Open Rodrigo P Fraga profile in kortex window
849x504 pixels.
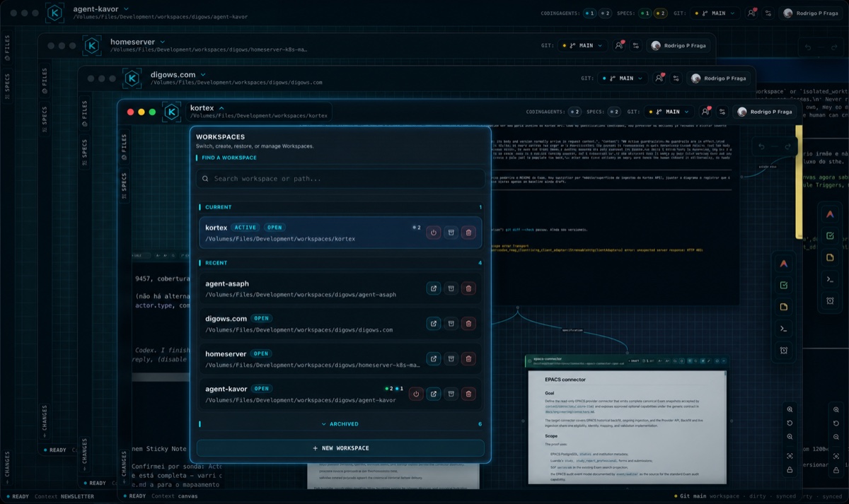coord(764,112)
